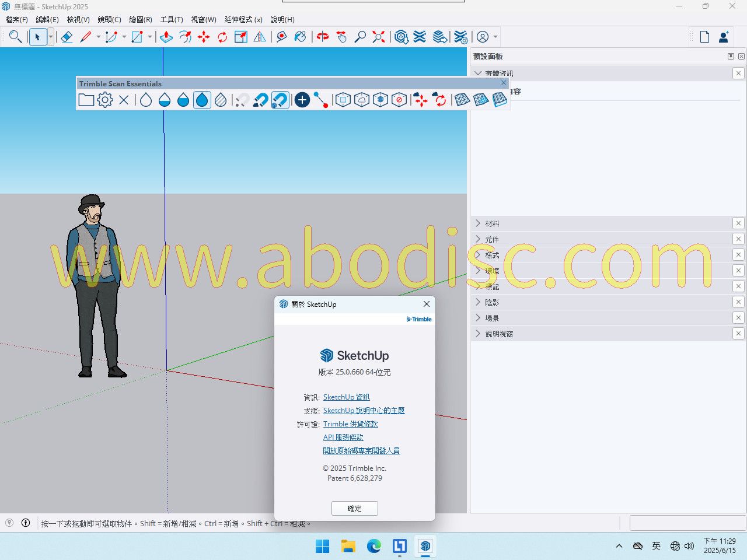Viewport: 747px width, 560px height.
Task: Toggle the fully filled droplet option
Action: point(202,100)
